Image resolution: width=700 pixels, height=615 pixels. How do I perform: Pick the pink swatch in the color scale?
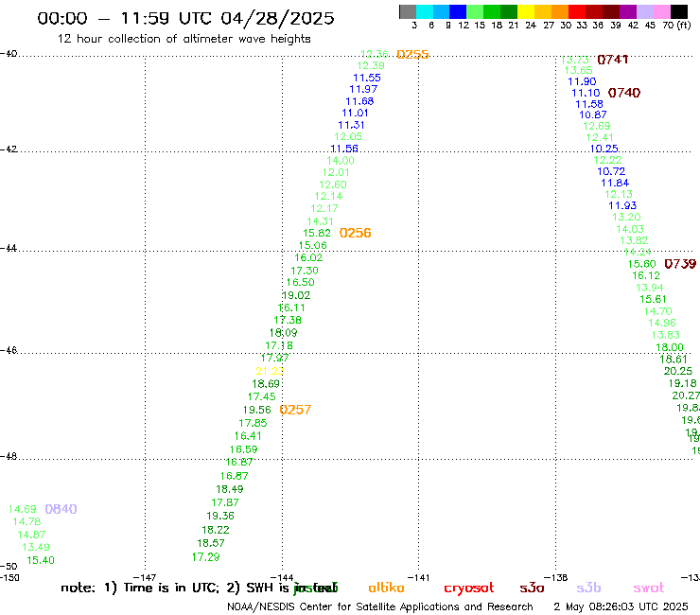point(661,11)
